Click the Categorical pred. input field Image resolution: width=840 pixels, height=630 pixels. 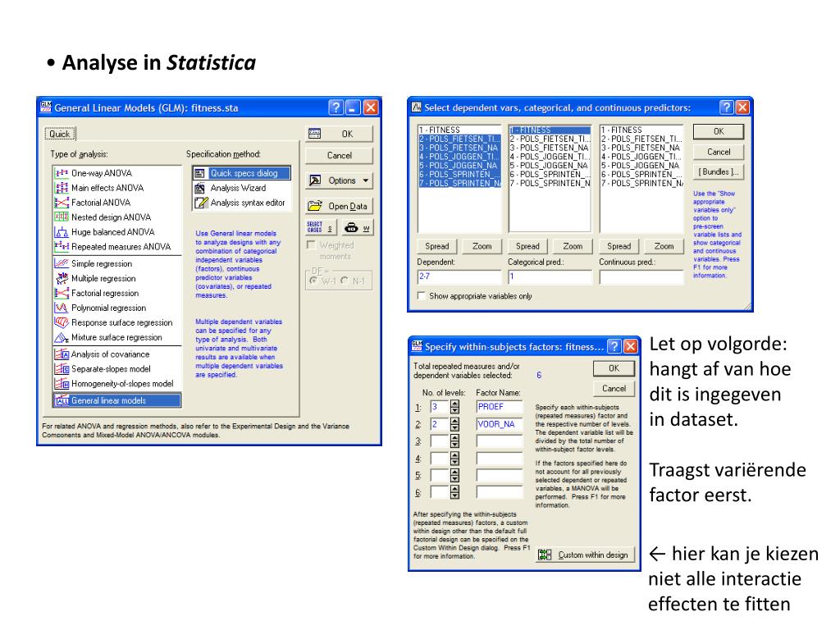(550, 277)
